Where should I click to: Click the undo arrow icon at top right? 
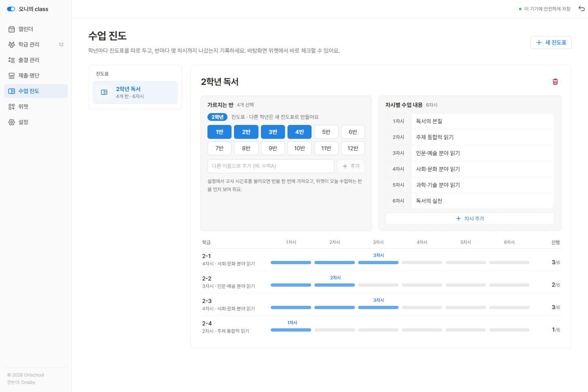[x=581, y=9]
